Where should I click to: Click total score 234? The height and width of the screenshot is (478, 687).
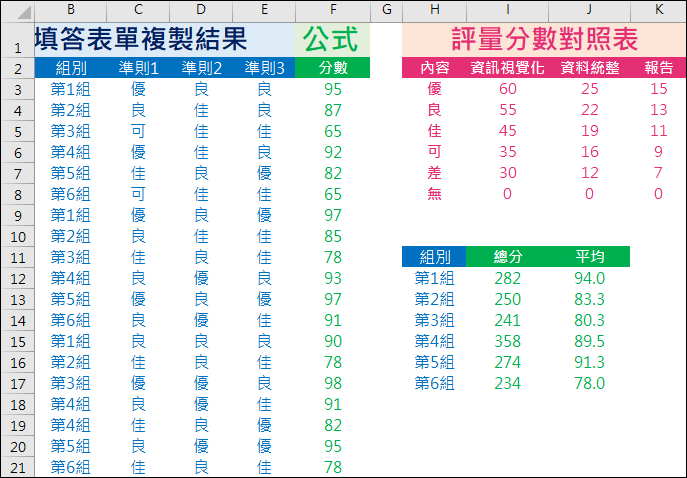point(507,383)
